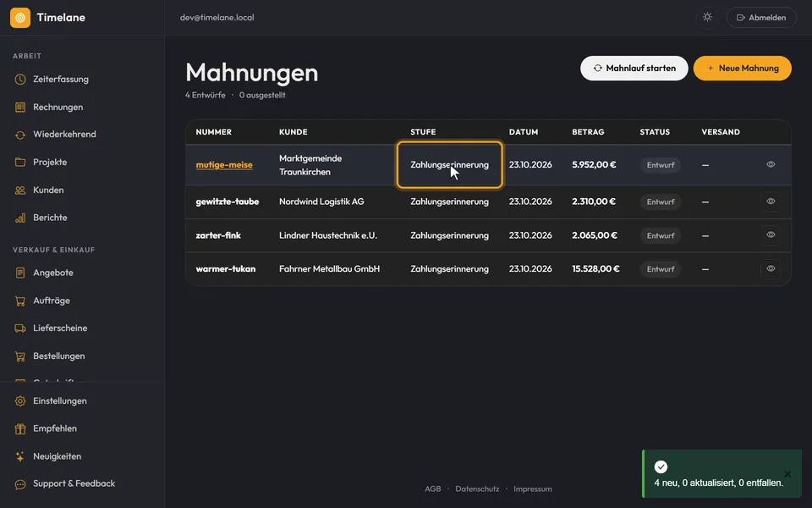Create a new reminder via Neue Mahnung
This screenshot has height=508, width=812.
tap(742, 68)
